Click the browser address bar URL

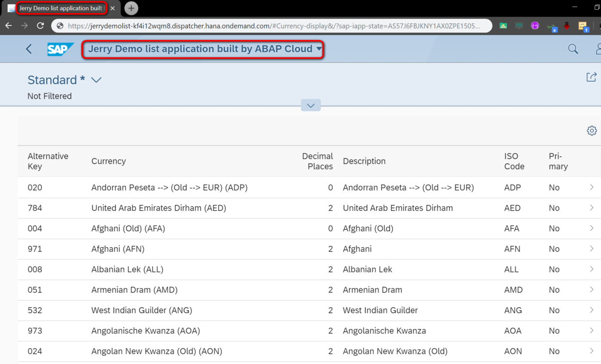(274, 26)
